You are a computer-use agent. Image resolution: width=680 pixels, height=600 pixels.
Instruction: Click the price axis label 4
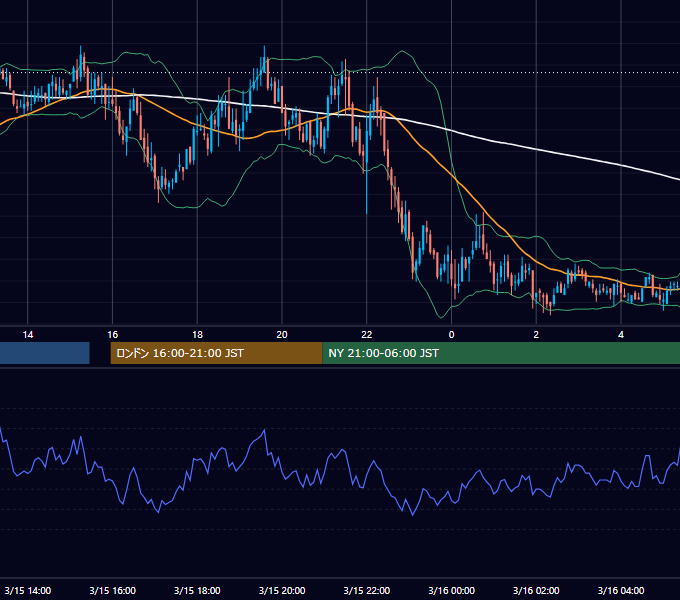coord(621,335)
